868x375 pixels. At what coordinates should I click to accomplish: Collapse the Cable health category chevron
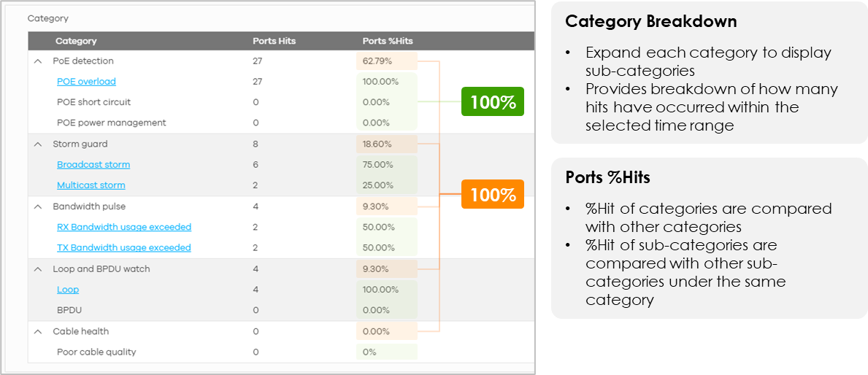tap(38, 332)
